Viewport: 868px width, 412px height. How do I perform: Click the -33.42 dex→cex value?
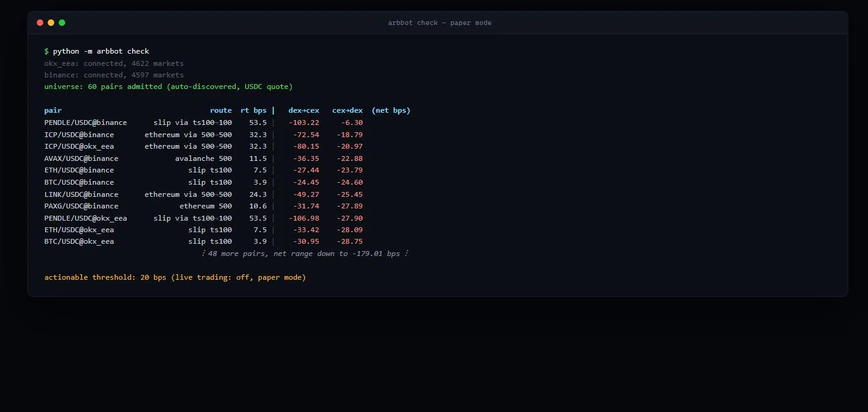tap(306, 230)
